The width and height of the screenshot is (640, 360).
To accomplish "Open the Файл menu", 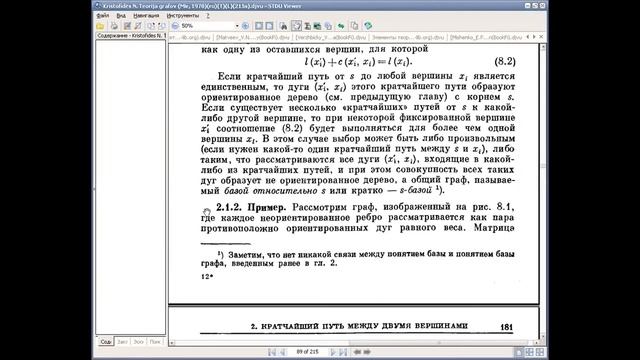I will tap(102, 16).
